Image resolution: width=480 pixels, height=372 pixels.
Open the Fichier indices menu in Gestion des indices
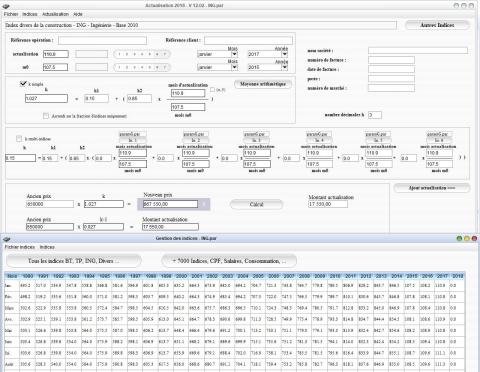click(x=20, y=247)
